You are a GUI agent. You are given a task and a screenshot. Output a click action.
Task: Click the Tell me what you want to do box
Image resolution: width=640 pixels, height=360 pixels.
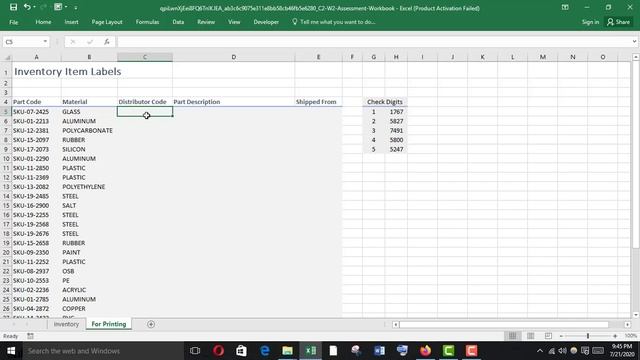click(x=333, y=22)
